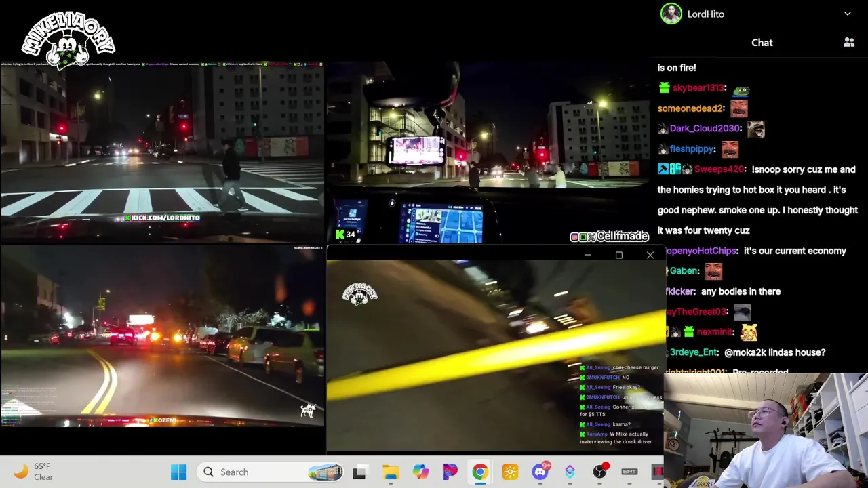868x488 pixels.
Task: Open the Windows Start menu
Action: (178, 472)
